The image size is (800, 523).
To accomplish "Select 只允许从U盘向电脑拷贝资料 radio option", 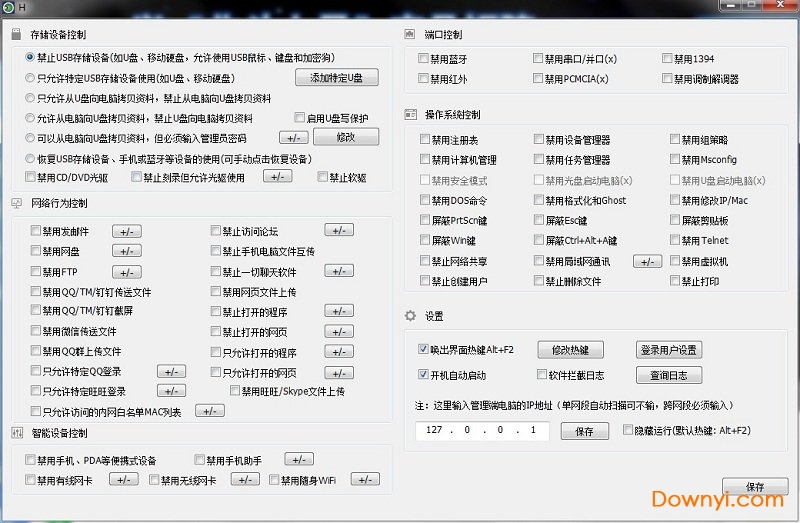I will [x=30, y=97].
